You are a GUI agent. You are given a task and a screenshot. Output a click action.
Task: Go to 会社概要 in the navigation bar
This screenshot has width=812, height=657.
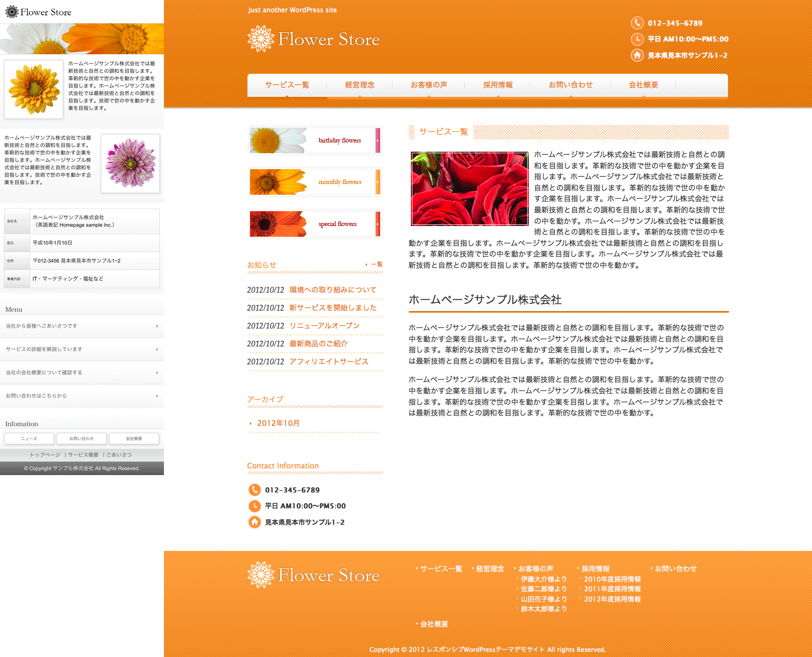pos(643,85)
